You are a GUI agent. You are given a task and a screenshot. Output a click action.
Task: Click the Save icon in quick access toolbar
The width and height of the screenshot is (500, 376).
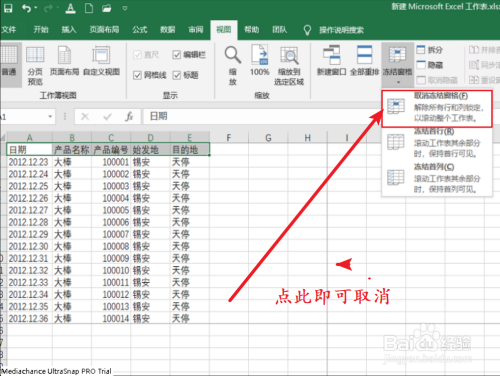(x=8, y=8)
